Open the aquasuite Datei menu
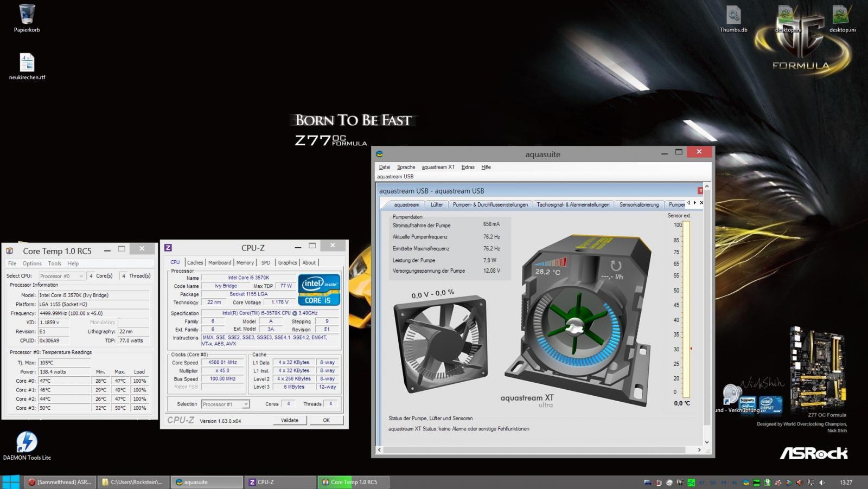The width and height of the screenshot is (868, 489). (385, 167)
